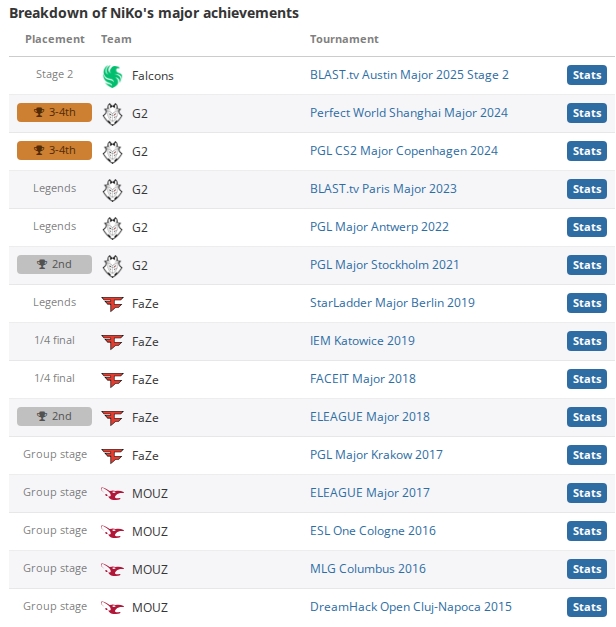
Task: Click Stats button for MLG Columbus 2016
Action: [587, 569]
